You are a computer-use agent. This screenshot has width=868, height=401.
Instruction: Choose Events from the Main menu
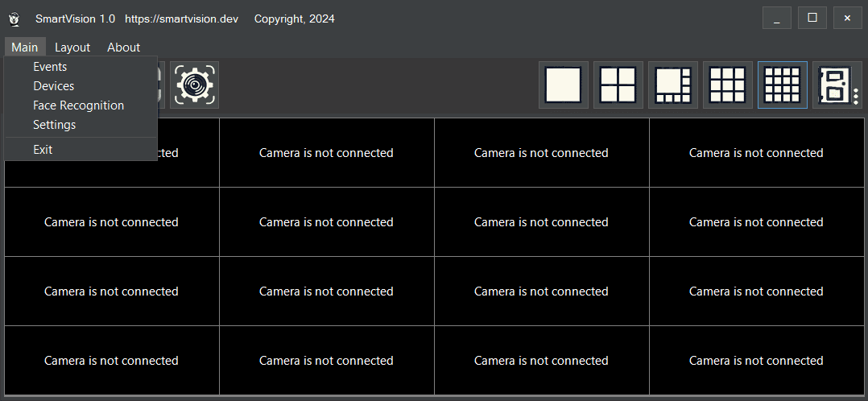tap(50, 67)
